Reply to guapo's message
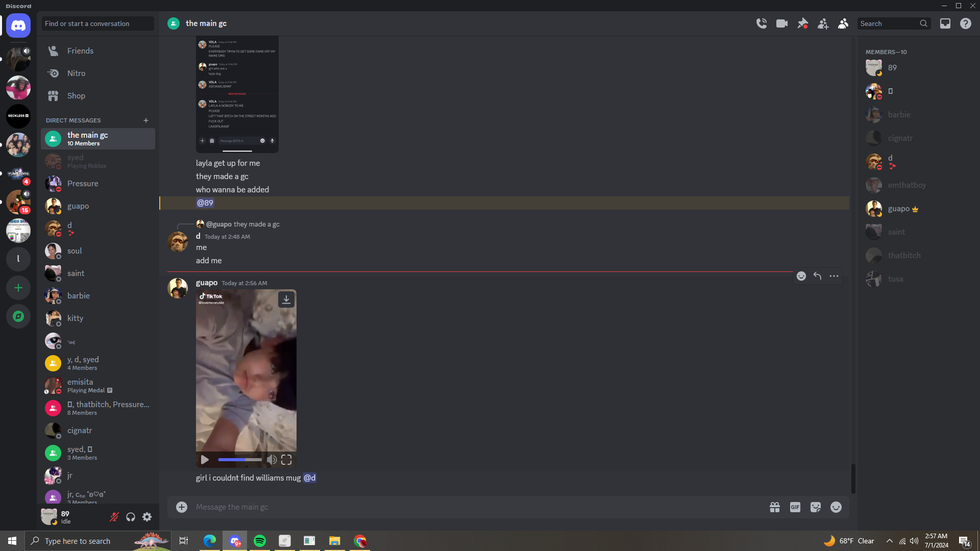The height and width of the screenshot is (551, 980). [818, 276]
